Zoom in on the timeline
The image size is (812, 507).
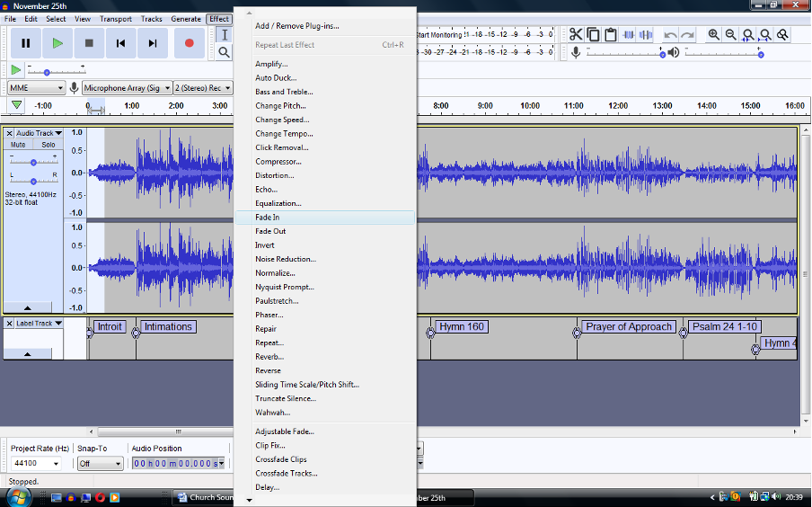tap(713, 35)
